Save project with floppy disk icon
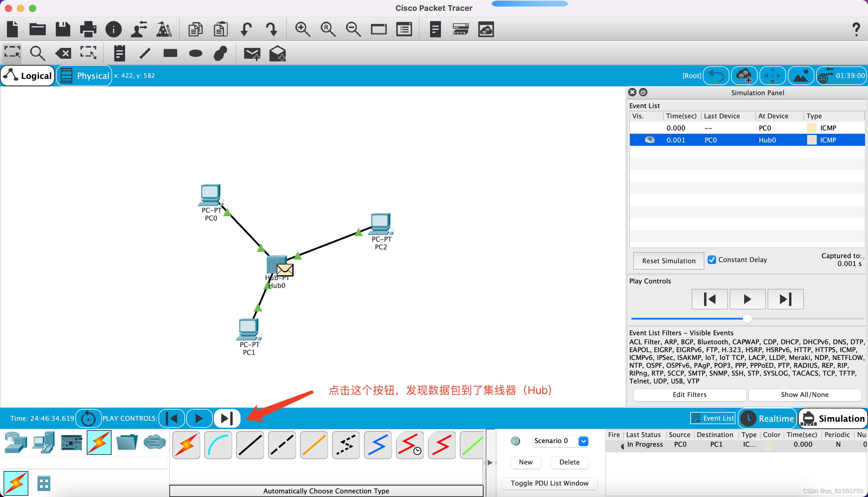 [63, 29]
